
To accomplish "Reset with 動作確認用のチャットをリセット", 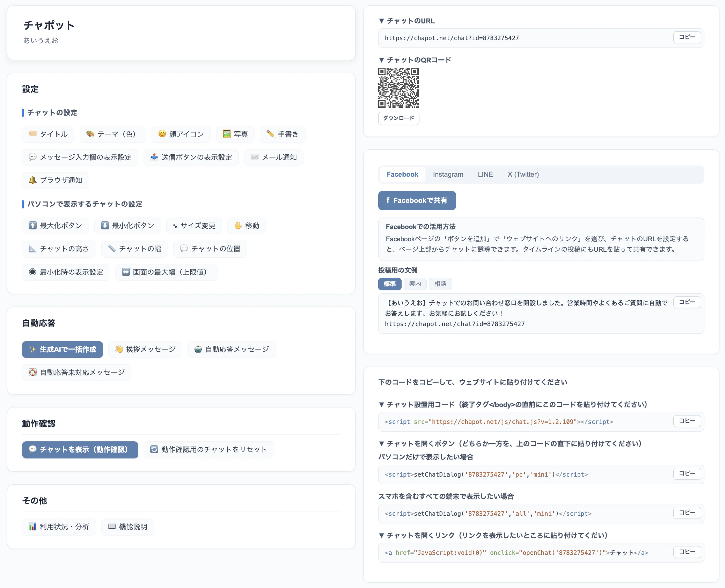I will pos(209,450).
